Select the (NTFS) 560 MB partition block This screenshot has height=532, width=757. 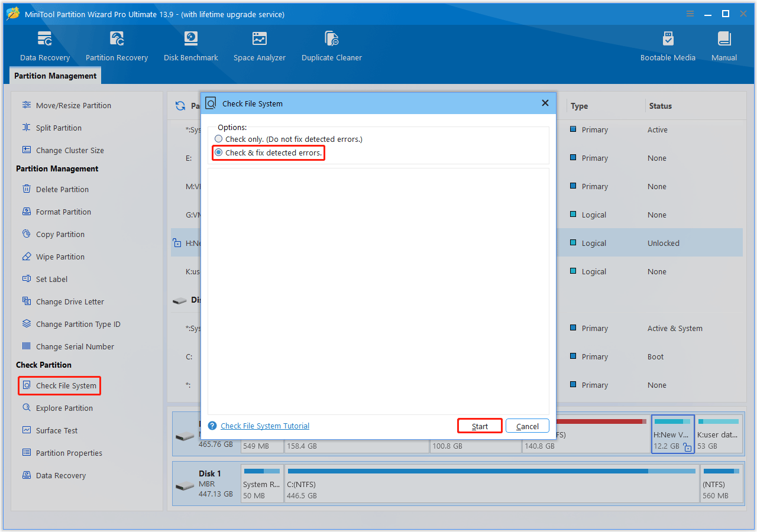coord(722,484)
